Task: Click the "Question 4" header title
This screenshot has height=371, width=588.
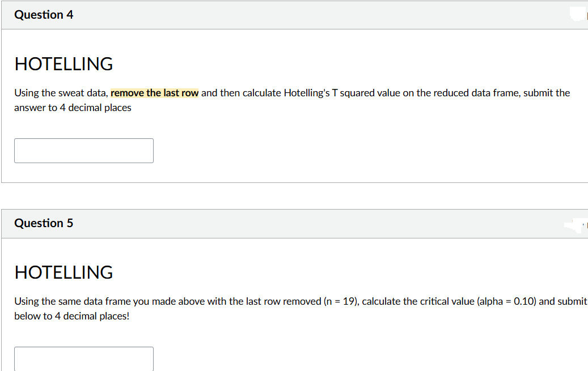Action: (x=44, y=15)
